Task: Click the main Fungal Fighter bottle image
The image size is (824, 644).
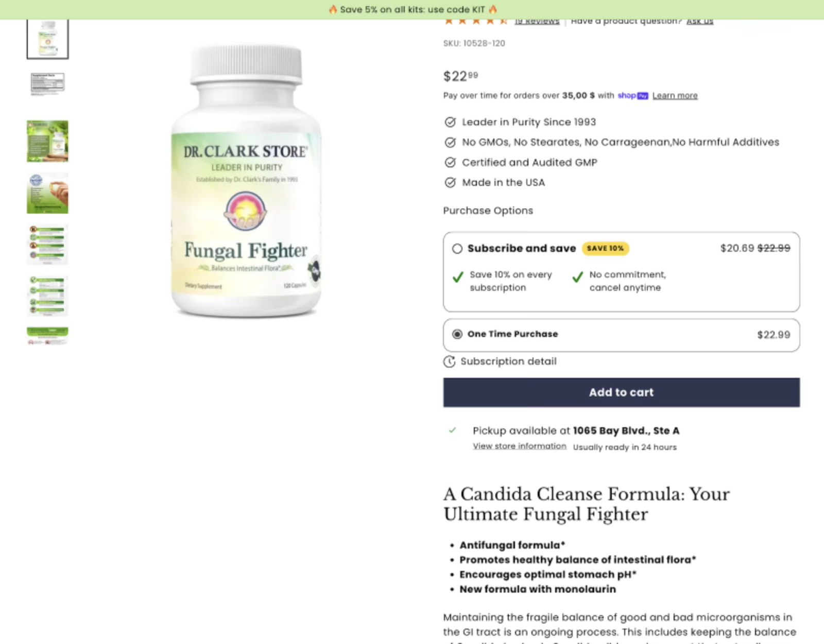Action: (246, 180)
